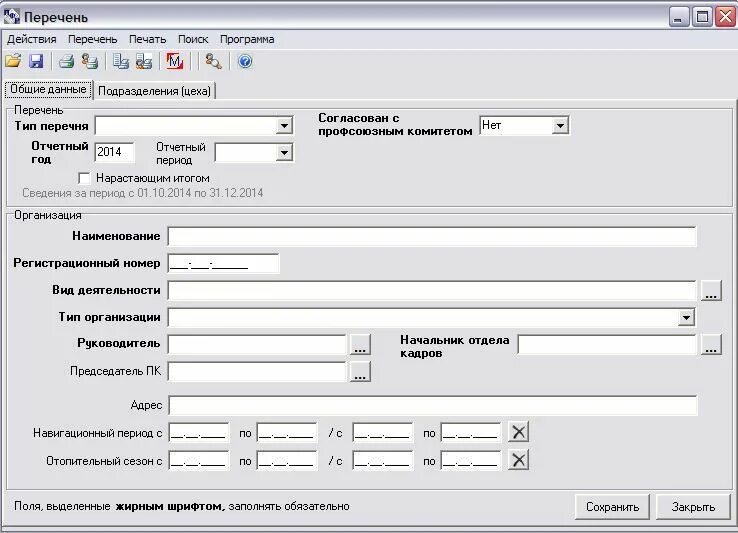The width and height of the screenshot is (738, 533).
Task: Click the Руководитель input field
Action: (257, 345)
